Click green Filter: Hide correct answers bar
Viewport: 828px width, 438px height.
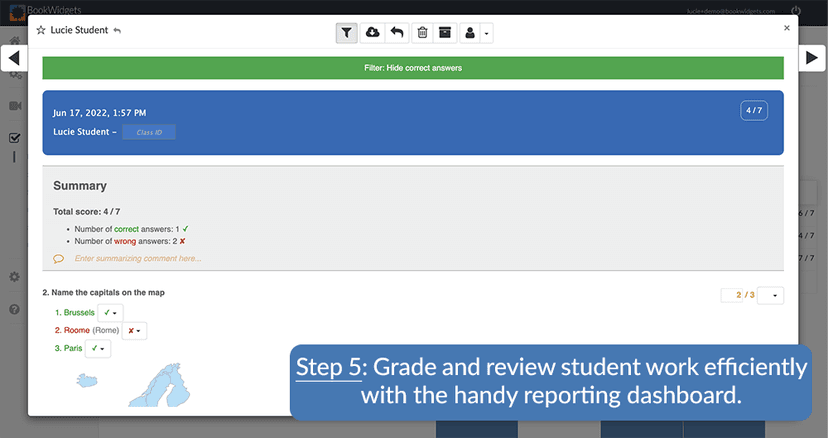pos(413,68)
